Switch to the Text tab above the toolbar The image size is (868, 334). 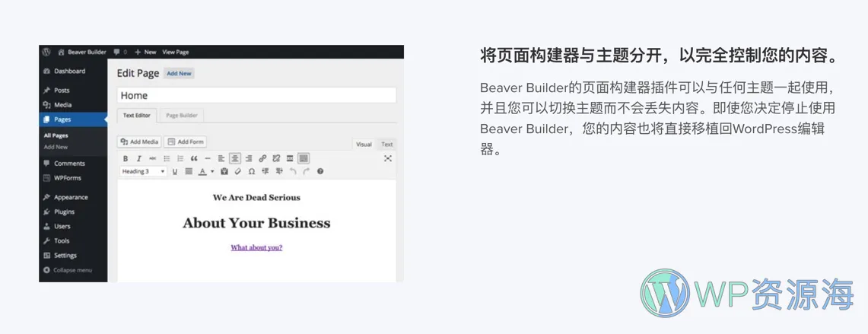[x=387, y=145]
